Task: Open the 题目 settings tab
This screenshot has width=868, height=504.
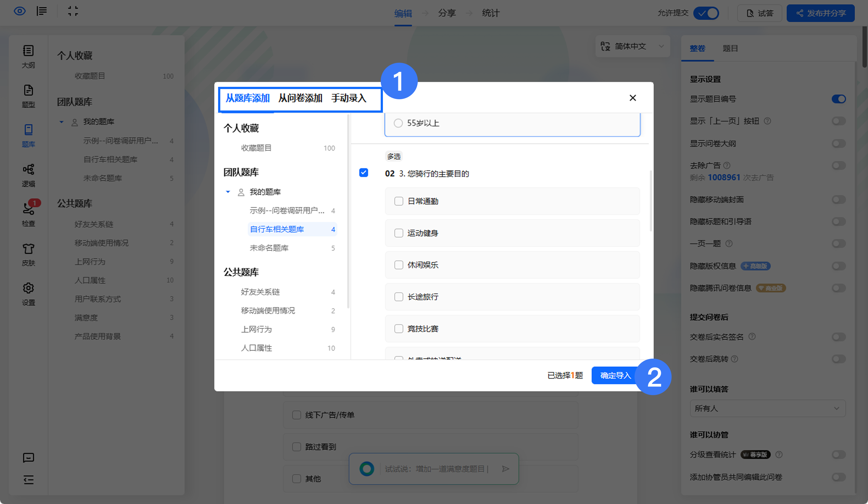Action: [x=730, y=48]
